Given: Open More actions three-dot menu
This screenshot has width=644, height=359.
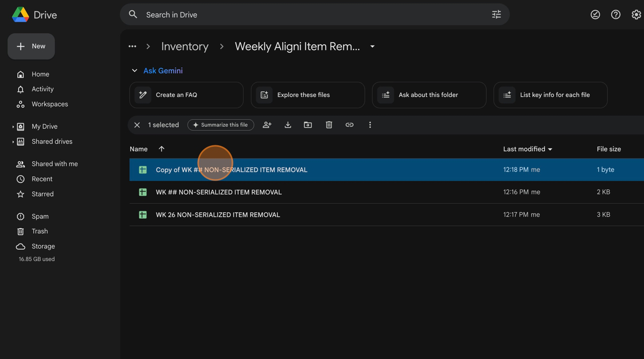Looking at the screenshot, I should 370,125.
